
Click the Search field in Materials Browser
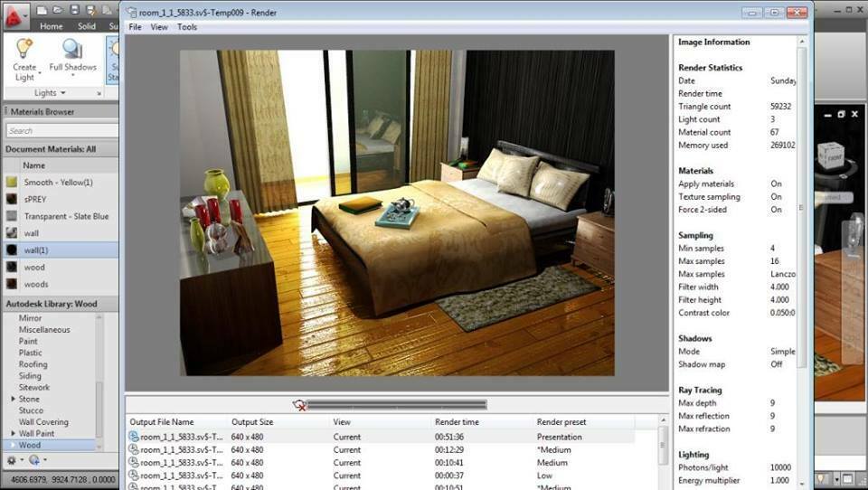tap(59, 131)
